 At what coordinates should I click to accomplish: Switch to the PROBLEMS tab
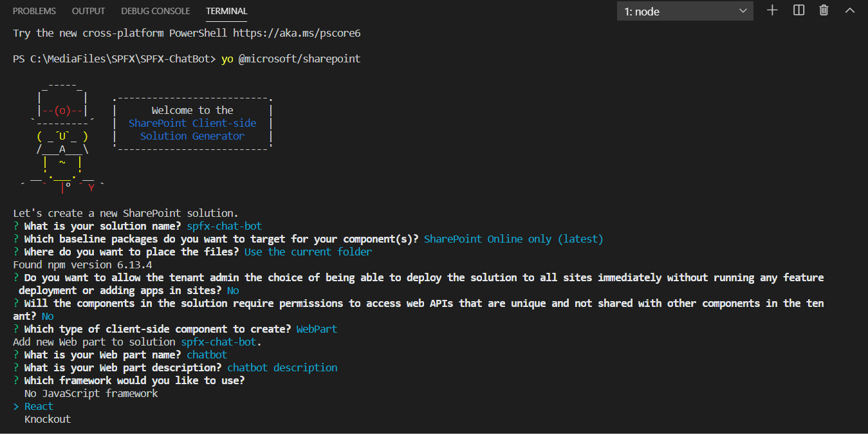34,10
